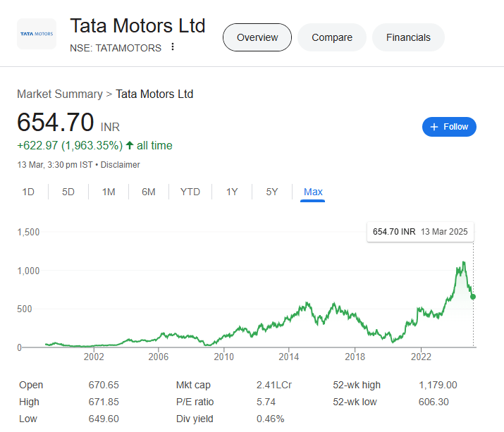Image resolution: width=504 pixels, height=432 pixels.
Task: Switch chart to 5D range
Action: (68, 192)
